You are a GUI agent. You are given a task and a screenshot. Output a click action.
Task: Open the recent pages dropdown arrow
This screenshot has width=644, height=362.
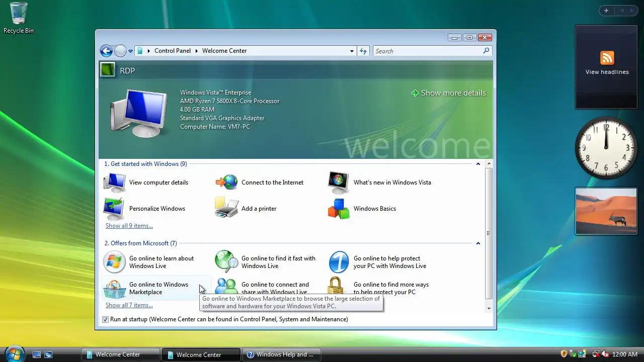[130, 51]
